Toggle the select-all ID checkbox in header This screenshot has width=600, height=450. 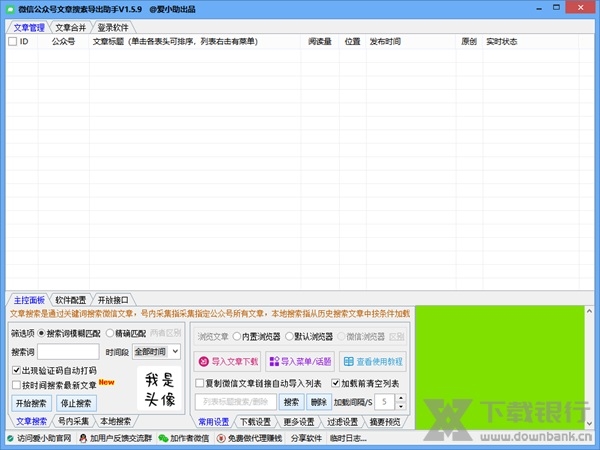[x=12, y=41]
